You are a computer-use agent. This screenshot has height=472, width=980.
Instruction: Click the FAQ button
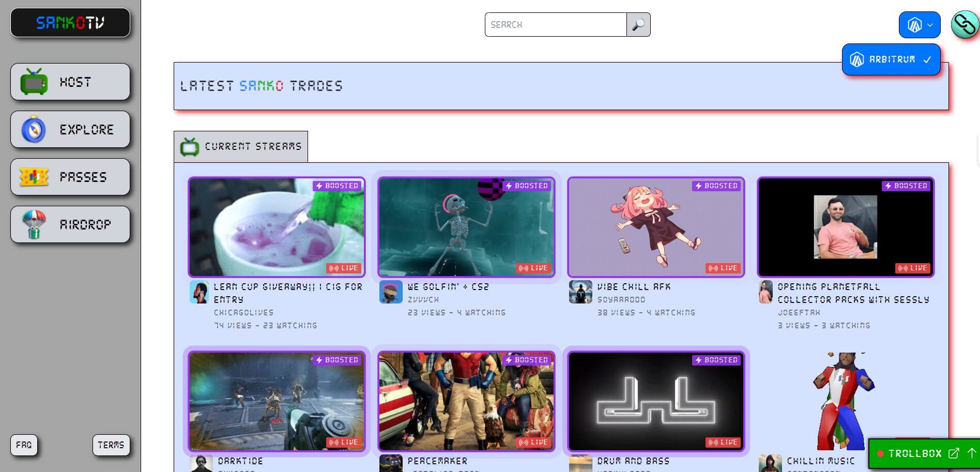point(24,445)
